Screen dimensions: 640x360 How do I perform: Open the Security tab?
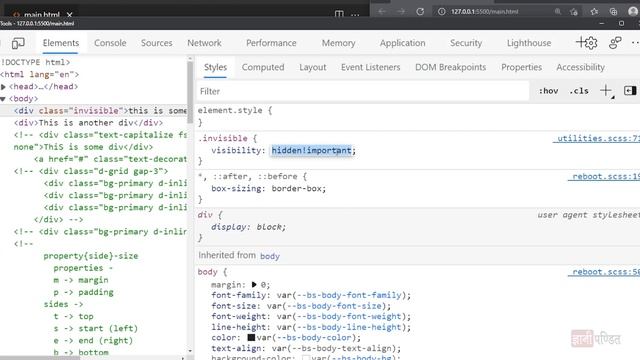click(466, 43)
